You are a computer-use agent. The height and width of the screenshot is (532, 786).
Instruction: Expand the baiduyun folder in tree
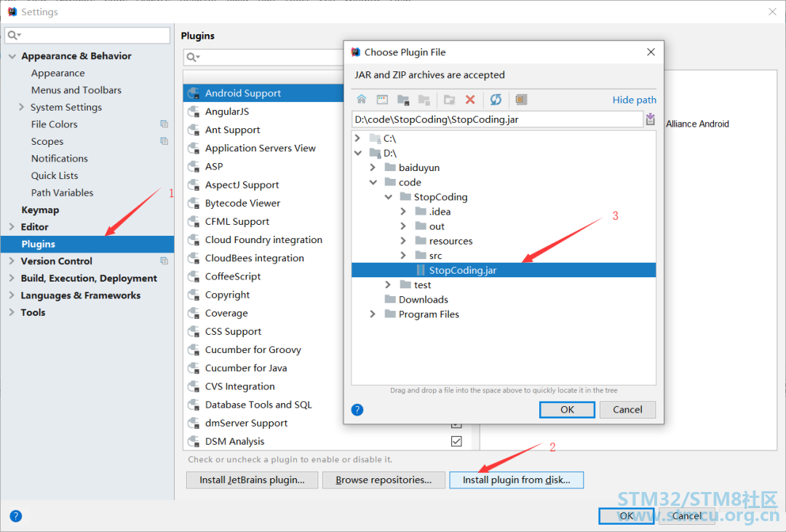coord(373,167)
